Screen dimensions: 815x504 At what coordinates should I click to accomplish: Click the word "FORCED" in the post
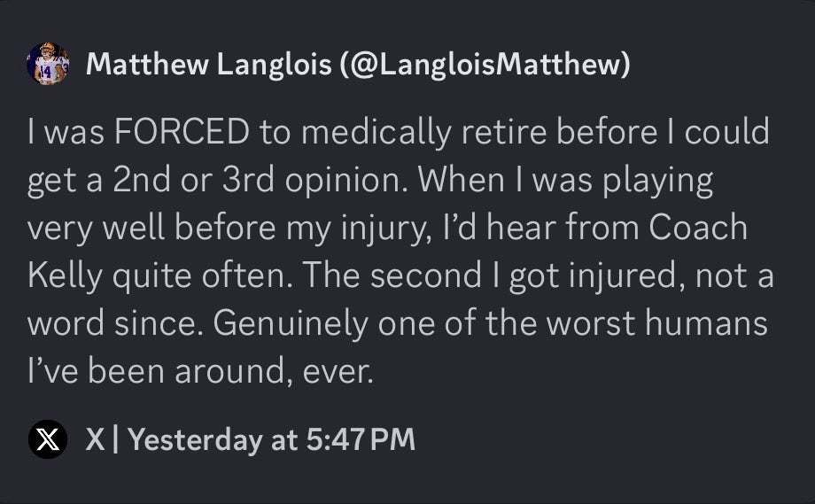click(183, 134)
